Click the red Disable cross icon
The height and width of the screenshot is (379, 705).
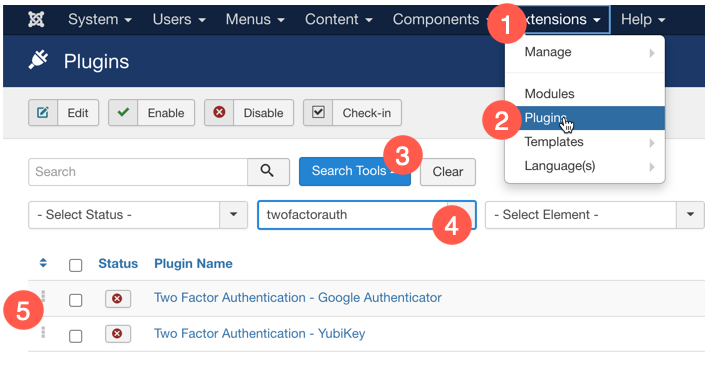click(x=219, y=112)
